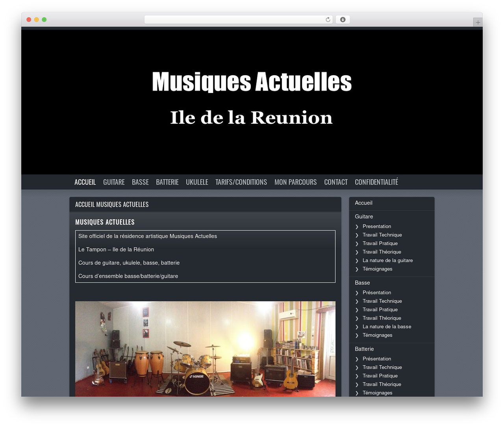Navigate to Mon Parcours page
Viewport: 504px width, 427px height.
point(295,182)
